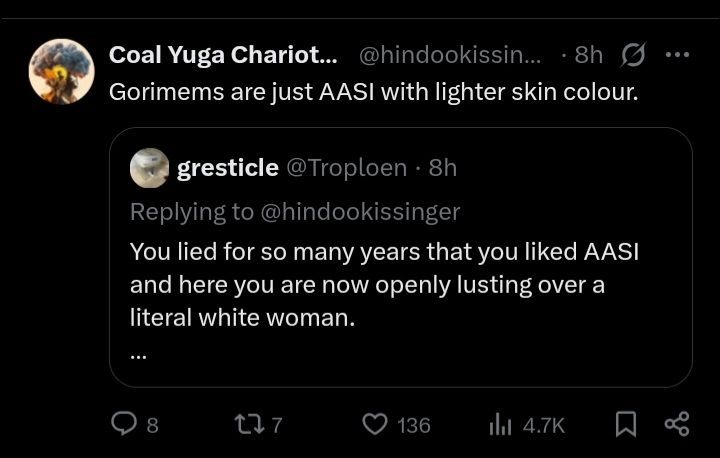Click the reply comment icon
The height and width of the screenshot is (458, 720).
(x=123, y=425)
